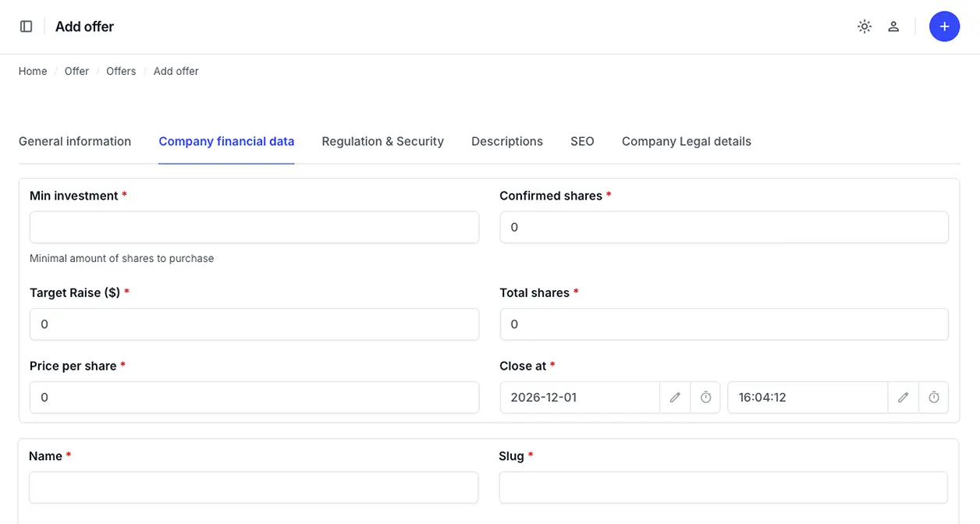This screenshot has height=524, width=980.
Task: Open the user account icon
Action: [893, 27]
